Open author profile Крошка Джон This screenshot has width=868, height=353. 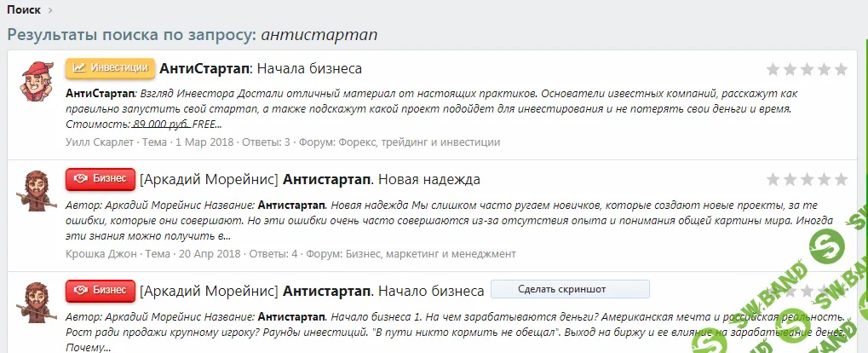pyautogui.click(x=102, y=253)
